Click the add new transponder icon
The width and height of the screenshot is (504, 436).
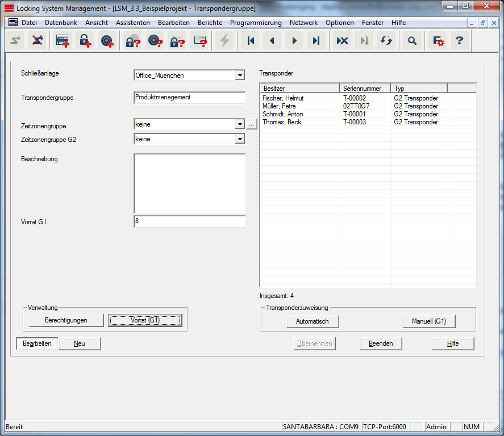point(107,40)
